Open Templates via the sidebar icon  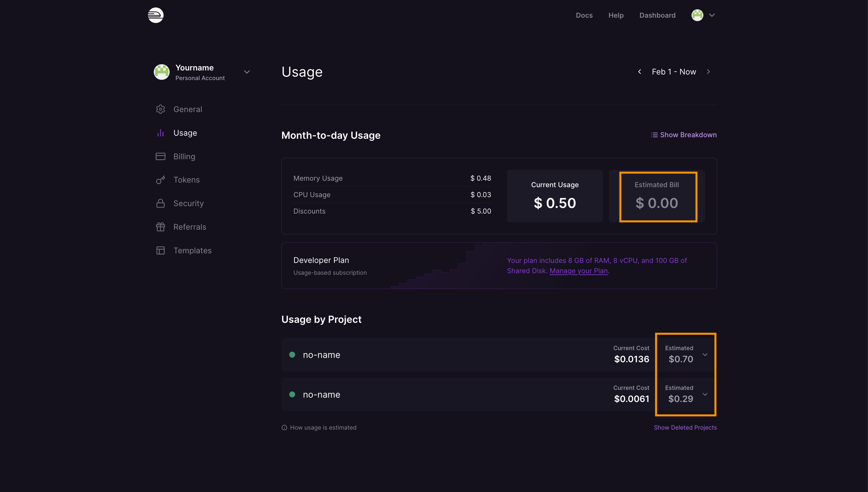pos(160,250)
